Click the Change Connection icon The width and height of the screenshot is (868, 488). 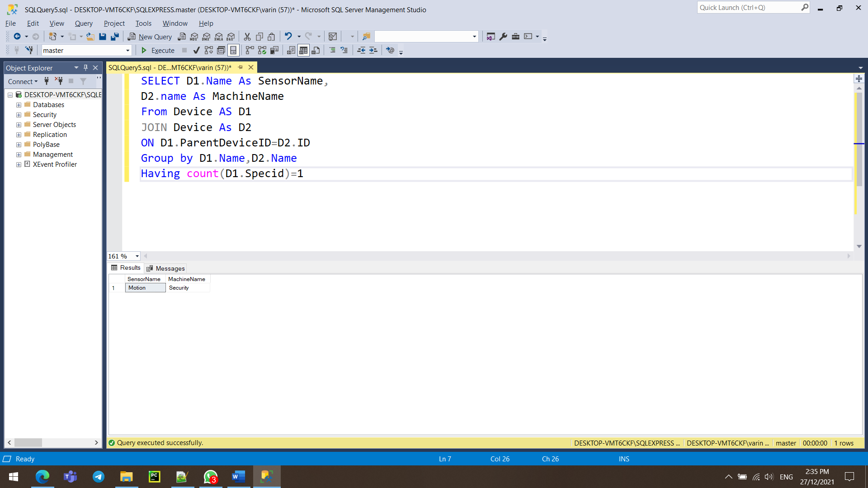(x=29, y=50)
